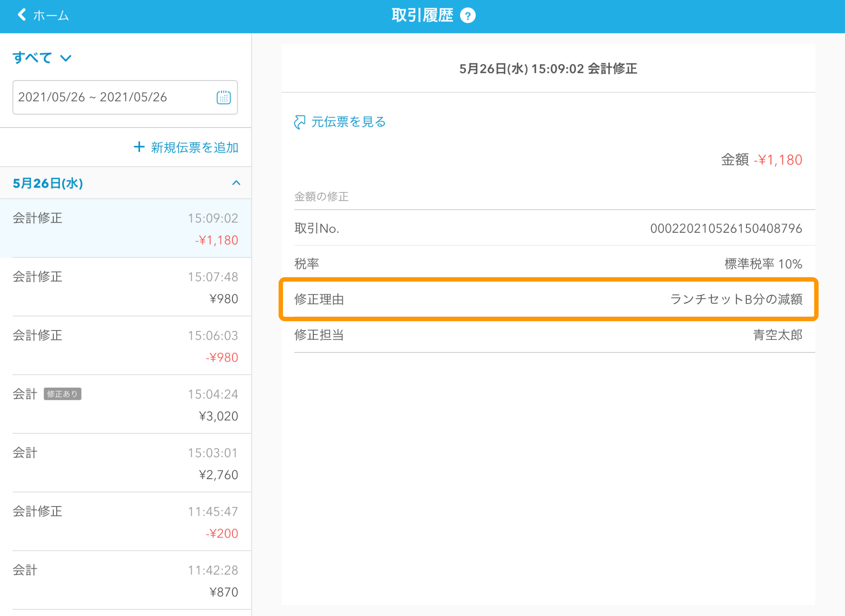Open the すべて filter dropdown
The image size is (845, 616).
(42, 58)
